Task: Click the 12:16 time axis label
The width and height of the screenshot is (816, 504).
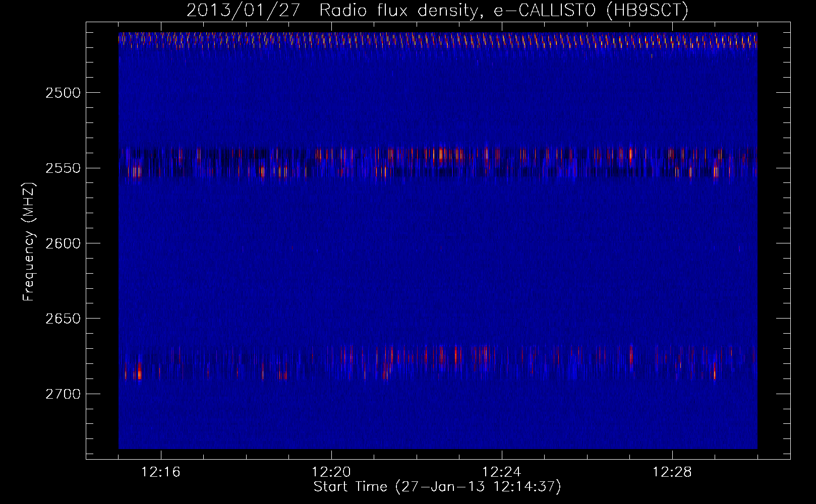Action: click(161, 472)
